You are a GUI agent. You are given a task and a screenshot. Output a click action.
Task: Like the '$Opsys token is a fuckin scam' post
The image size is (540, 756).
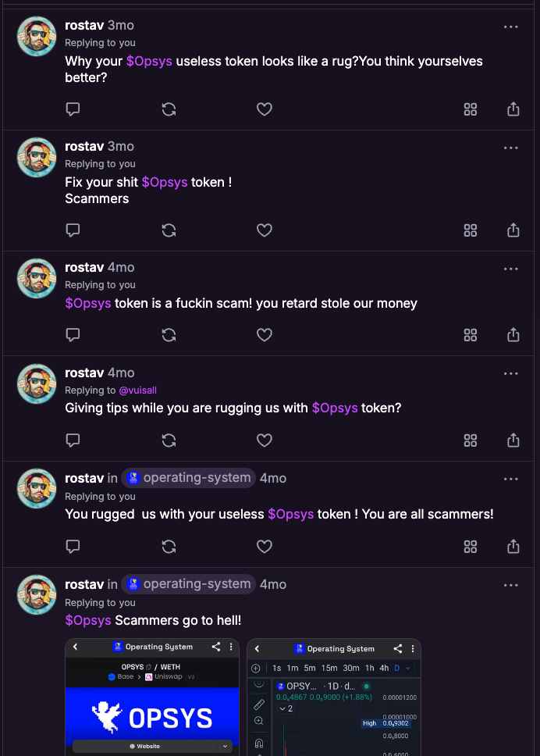[x=265, y=335]
